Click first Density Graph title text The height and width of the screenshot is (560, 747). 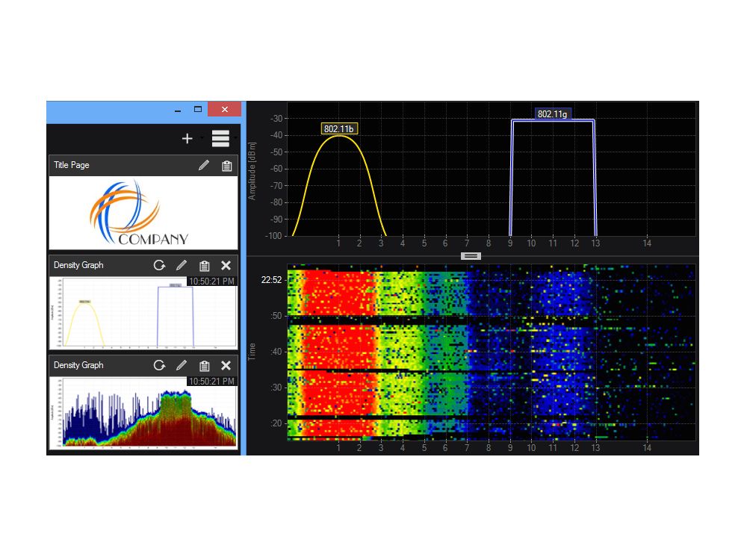pos(78,265)
